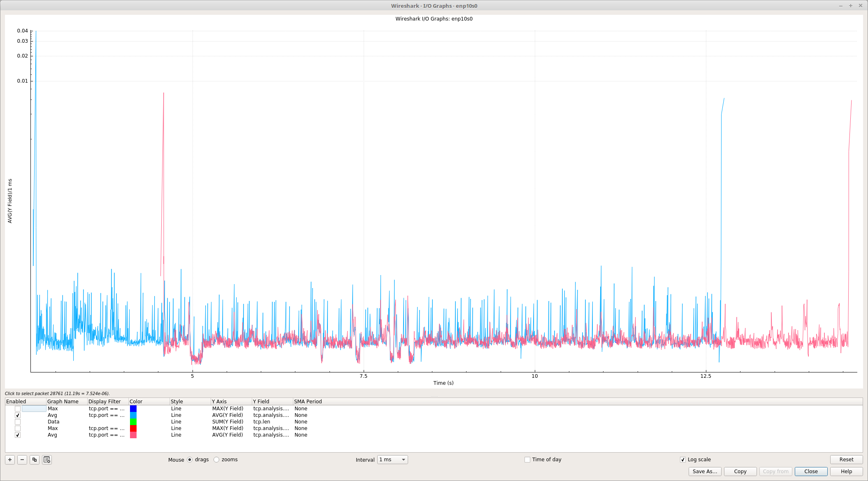Disable the pink Avg graph checkbox
Screen dimensions: 868x481
[x=18, y=435]
